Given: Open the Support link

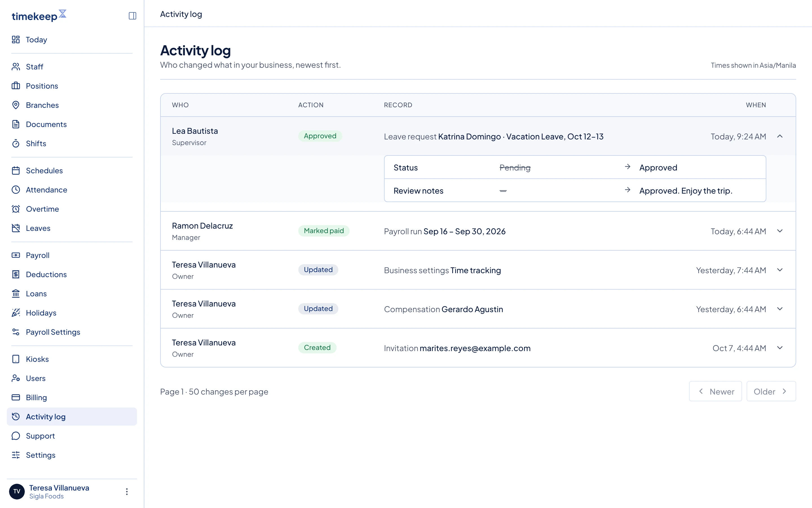Looking at the screenshot, I should (x=72, y=435).
